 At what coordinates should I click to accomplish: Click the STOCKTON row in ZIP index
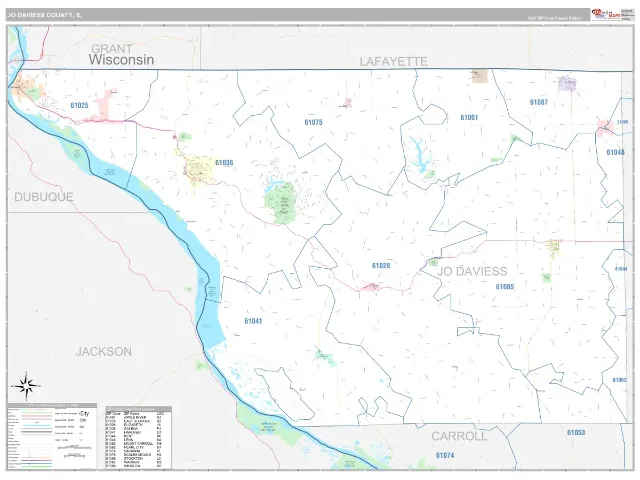pyautogui.click(x=133, y=458)
